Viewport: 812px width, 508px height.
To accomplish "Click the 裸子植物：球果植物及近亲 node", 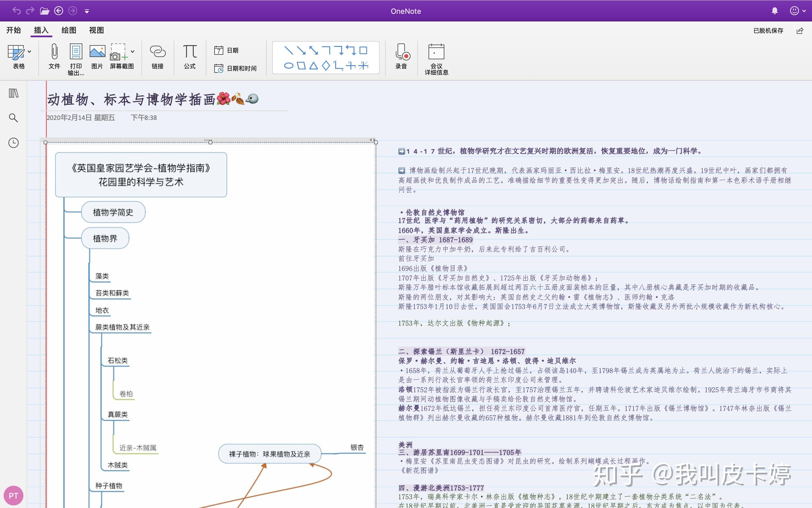I will pyautogui.click(x=270, y=454).
